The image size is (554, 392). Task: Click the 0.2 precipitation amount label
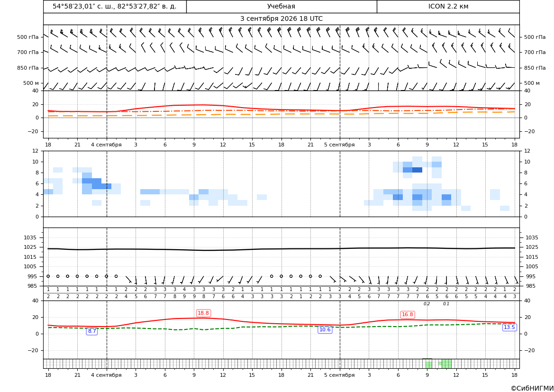click(x=427, y=304)
